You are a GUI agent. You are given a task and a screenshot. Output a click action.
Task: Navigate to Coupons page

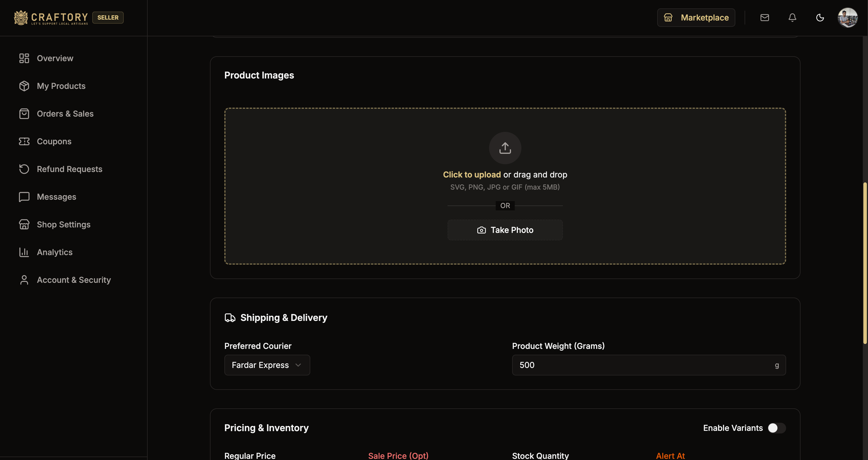click(x=54, y=141)
